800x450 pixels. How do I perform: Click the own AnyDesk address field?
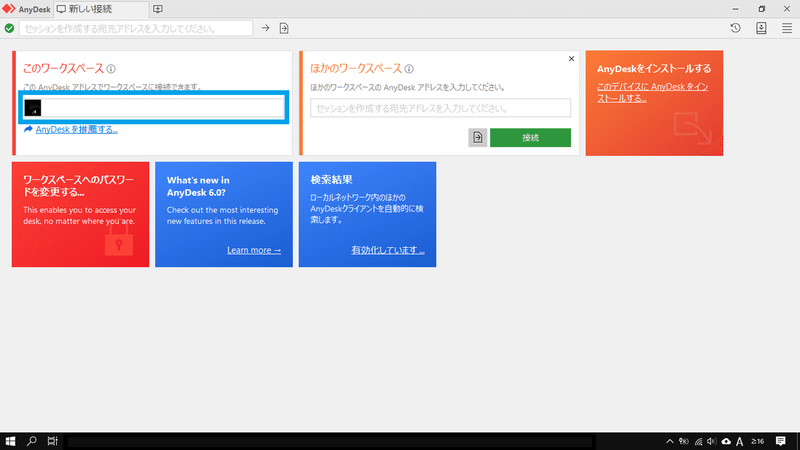coord(154,108)
